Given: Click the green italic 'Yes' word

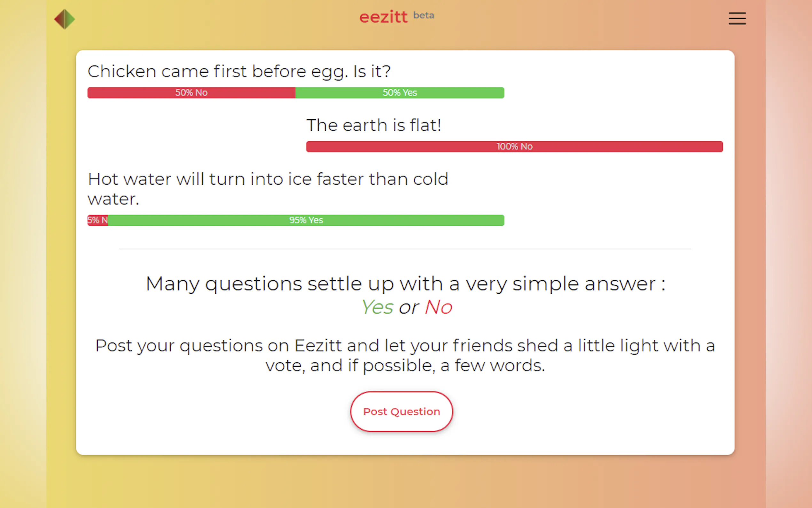Looking at the screenshot, I should coord(377,307).
